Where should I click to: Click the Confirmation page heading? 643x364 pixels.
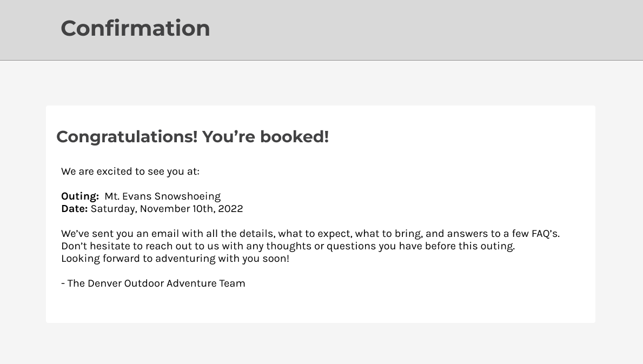tap(135, 28)
